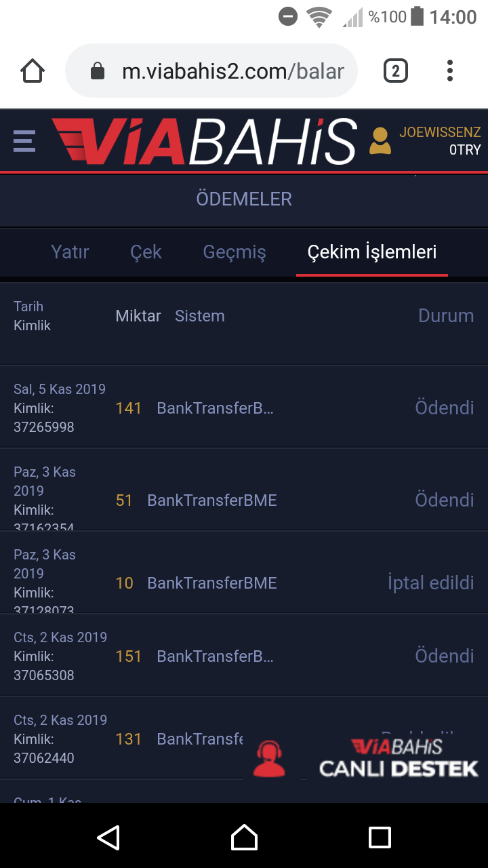The height and width of the screenshot is (868, 488).
Task: Select the İptal edildi withdrawal row
Action: [244, 583]
